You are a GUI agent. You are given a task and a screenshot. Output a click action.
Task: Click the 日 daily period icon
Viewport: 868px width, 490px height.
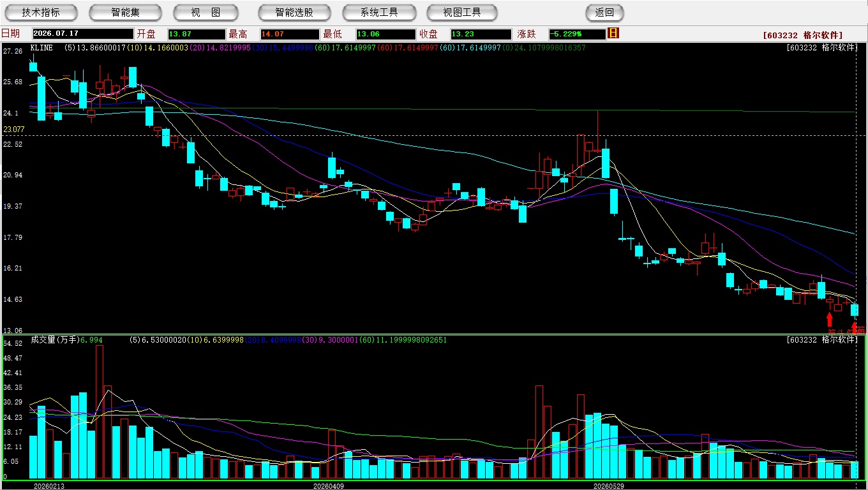point(613,33)
